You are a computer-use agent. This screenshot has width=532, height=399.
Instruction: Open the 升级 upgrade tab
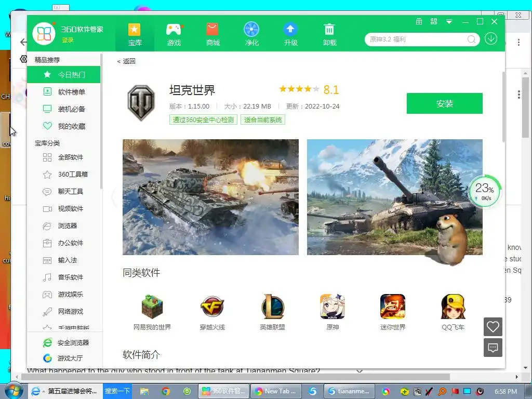click(x=291, y=34)
